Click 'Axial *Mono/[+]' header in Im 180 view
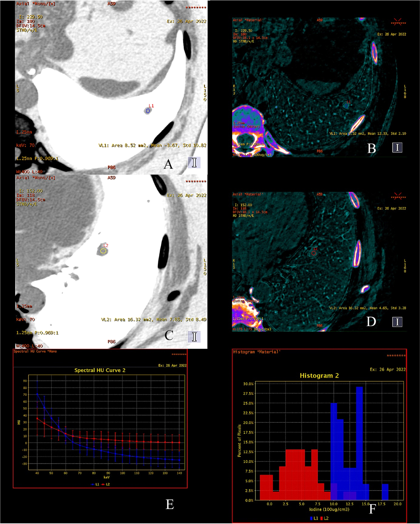Image resolution: width=420 pixels, height=524 pixels. click(x=36, y=4)
